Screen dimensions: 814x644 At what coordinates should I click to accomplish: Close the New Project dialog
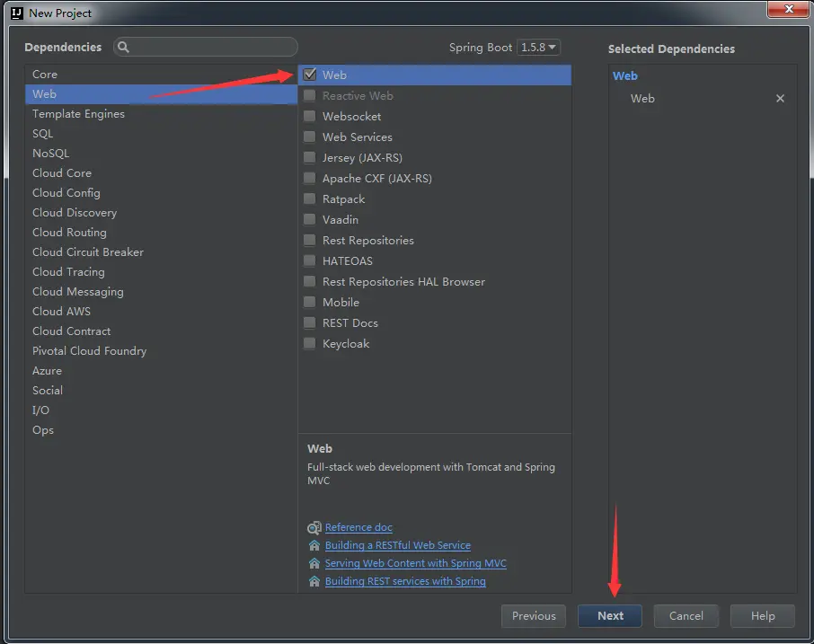pyautogui.click(x=788, y=9)
